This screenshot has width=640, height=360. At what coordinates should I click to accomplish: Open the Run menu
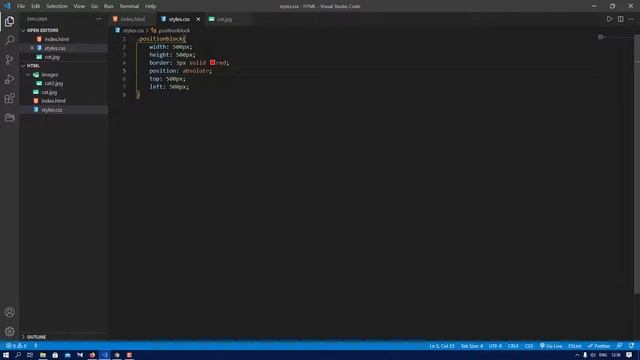(109, 6)
